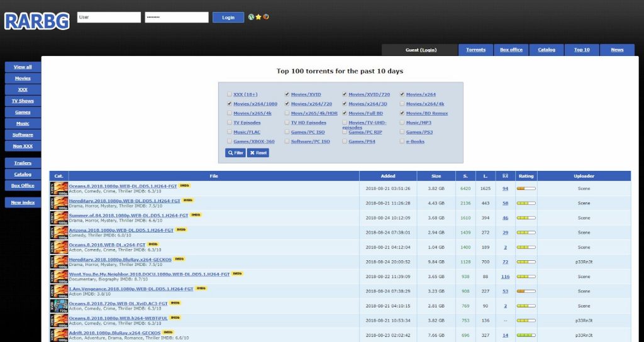Open the Summer.of.84.2018.1080p torrent link
Image resolution: width=644 pixels, height=342 pixels.
click(128, 215)
